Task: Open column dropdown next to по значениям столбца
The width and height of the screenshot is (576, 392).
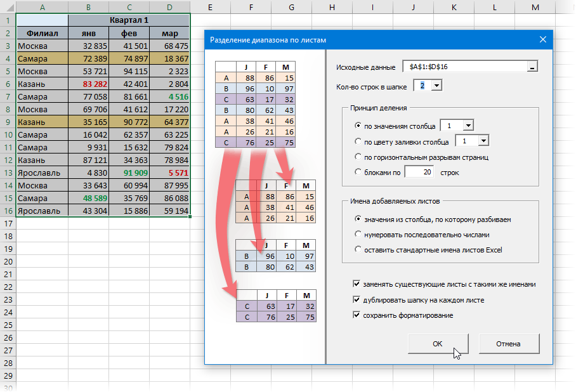Action: click(468, 126)
